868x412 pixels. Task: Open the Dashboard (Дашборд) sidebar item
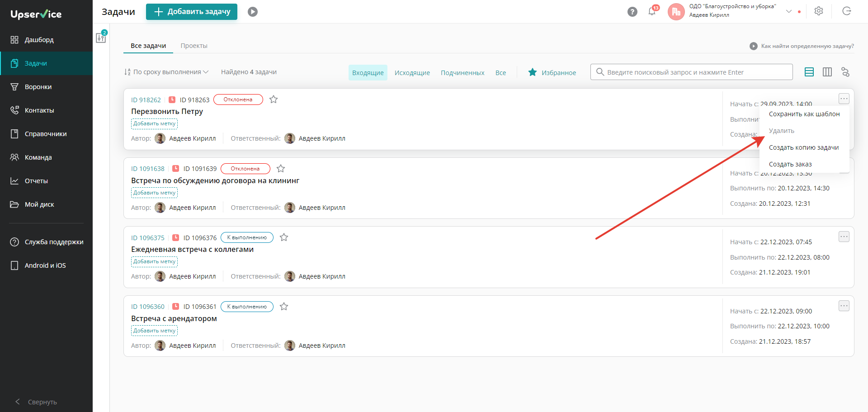[x=46, y=40]
